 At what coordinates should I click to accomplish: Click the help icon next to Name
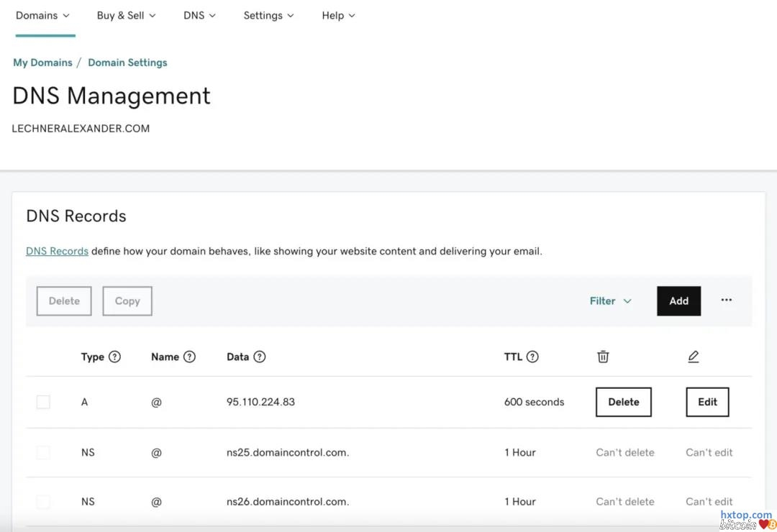coord(189,357)
